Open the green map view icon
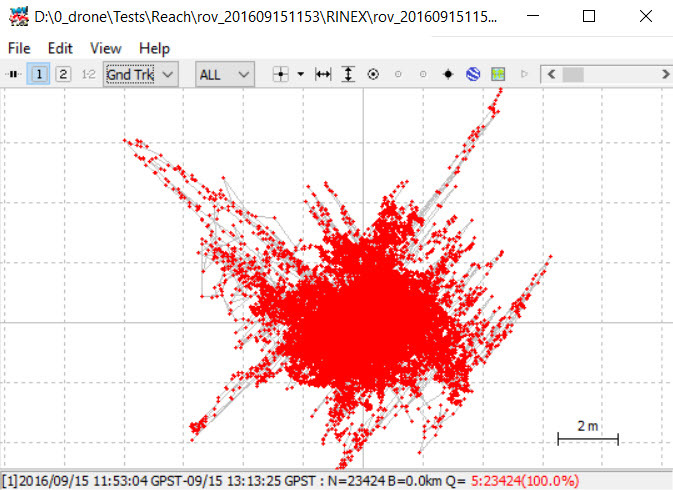The height and width of the screenshot is (490, 673). pyautogui.click(x=498, y=74)
